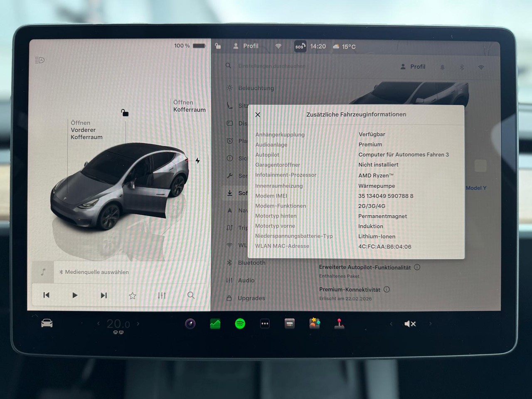
Task: Open the Service wrench icon in settings
Action: coord(229,175)
